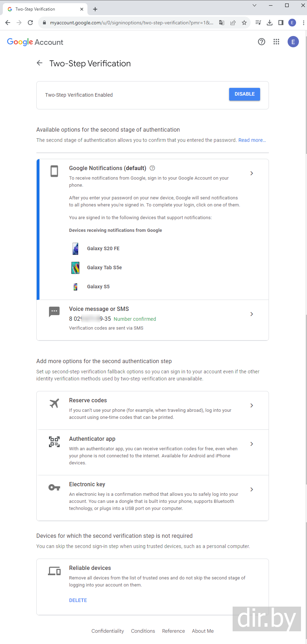
Task: Open the Help question mark icon
Action: 262,42
